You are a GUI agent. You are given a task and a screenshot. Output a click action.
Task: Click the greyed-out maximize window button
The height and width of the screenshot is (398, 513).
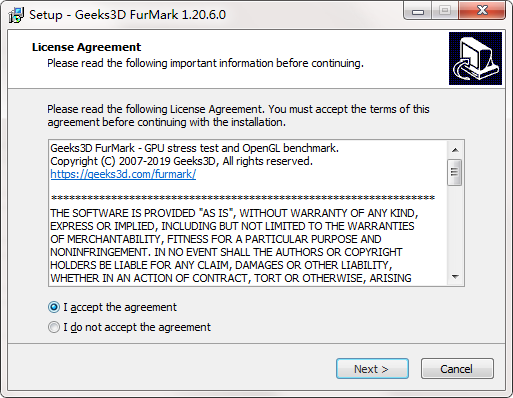(445, 11)
